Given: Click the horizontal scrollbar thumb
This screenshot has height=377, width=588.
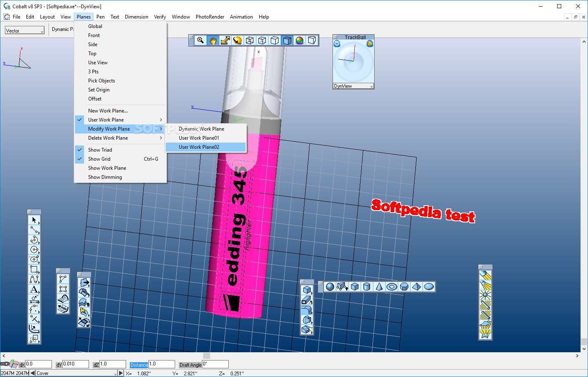Looking at the screenshot, I should 207,356.
